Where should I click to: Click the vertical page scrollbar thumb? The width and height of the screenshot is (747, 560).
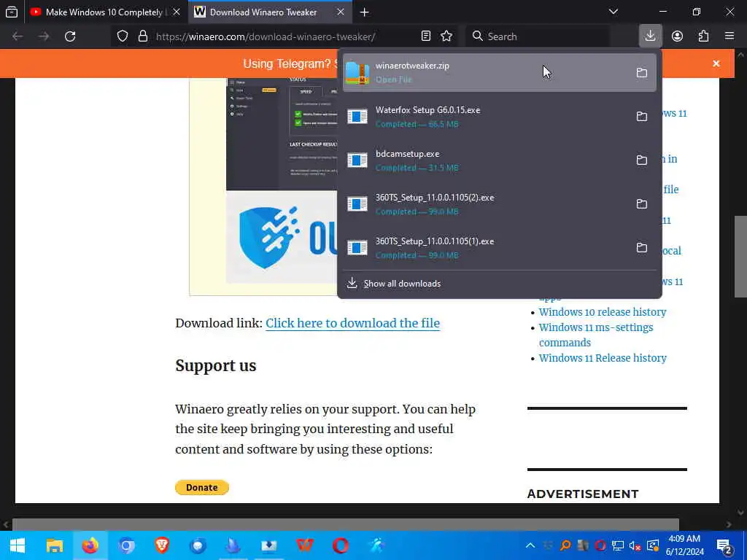coord(740,256)
